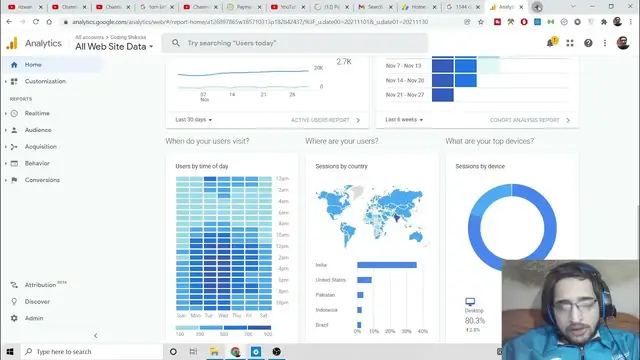Expand the Audience reports
The width and height of the screenshot is (640, 360).
click(x=38, y=130)
